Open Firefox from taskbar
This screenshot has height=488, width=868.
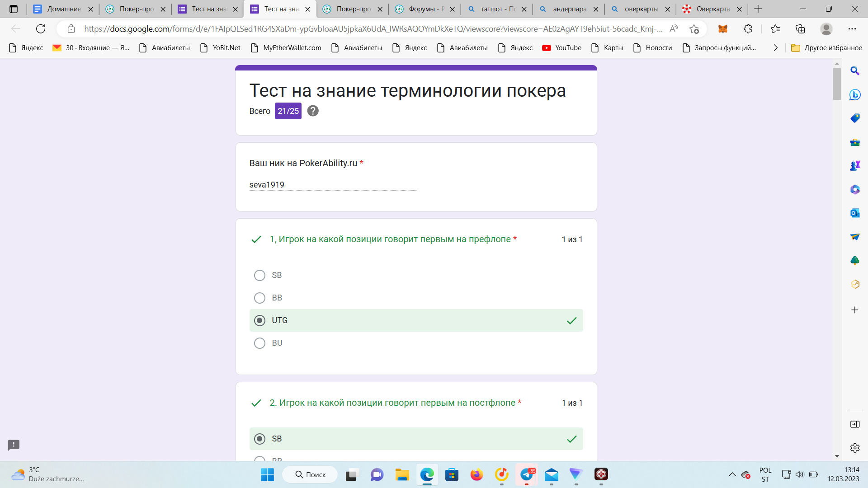[x=476, y=474]
